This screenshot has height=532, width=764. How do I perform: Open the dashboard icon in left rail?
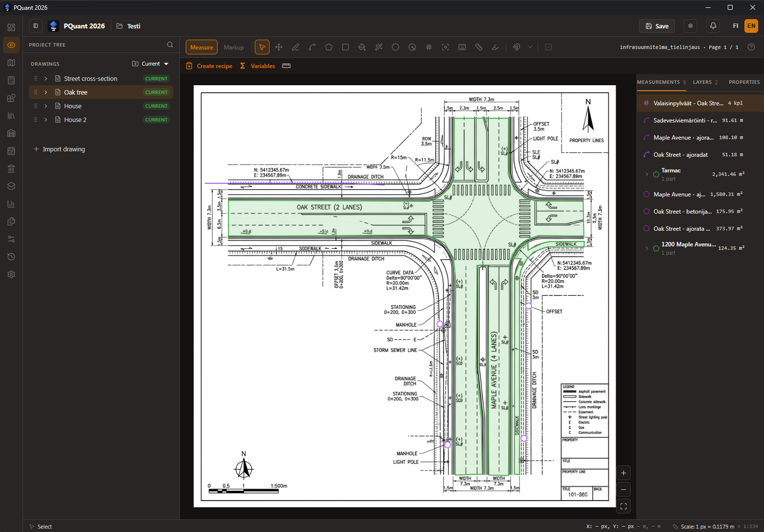pos(11,27)
